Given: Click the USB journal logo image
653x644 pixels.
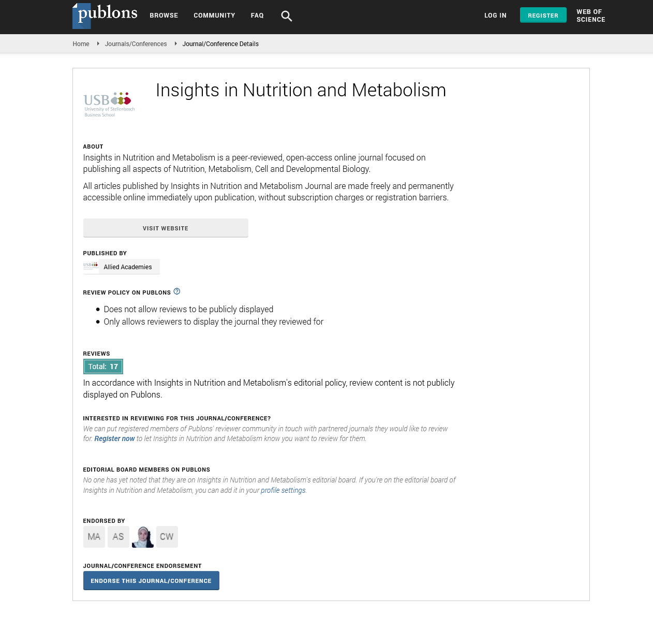Looking at the screenshot, I should point(109,104).
